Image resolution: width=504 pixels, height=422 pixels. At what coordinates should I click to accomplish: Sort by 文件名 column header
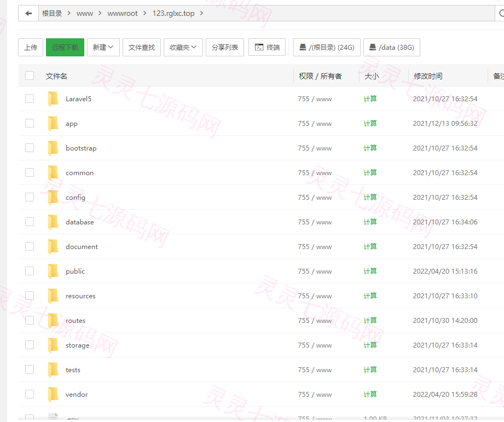coord(56,76)
